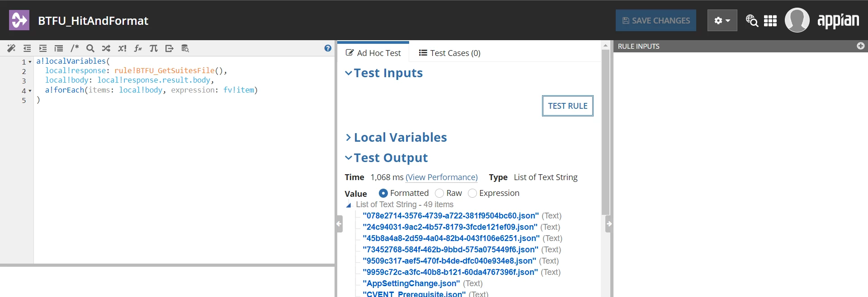Open the user profile avatar
The image size is (868, 297).
coord(797,20)
